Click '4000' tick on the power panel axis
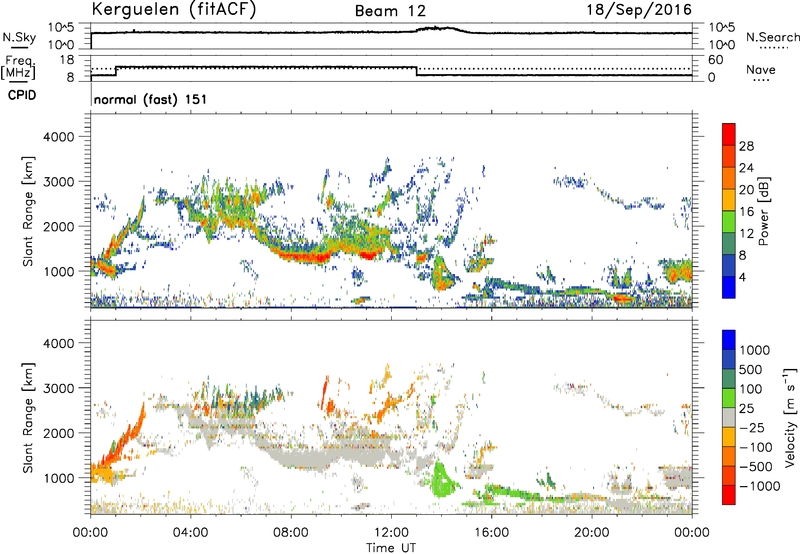Image resolution: width=800 pixels, height=554 pixels. coord(58,137)
